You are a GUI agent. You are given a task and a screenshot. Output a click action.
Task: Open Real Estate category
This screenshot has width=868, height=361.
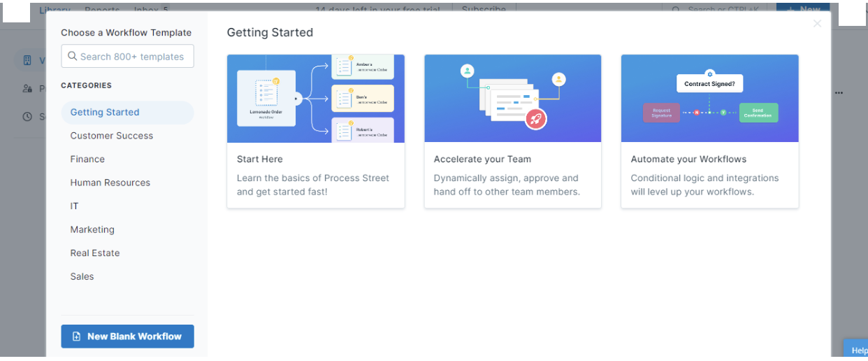click(x=95, y=253)
